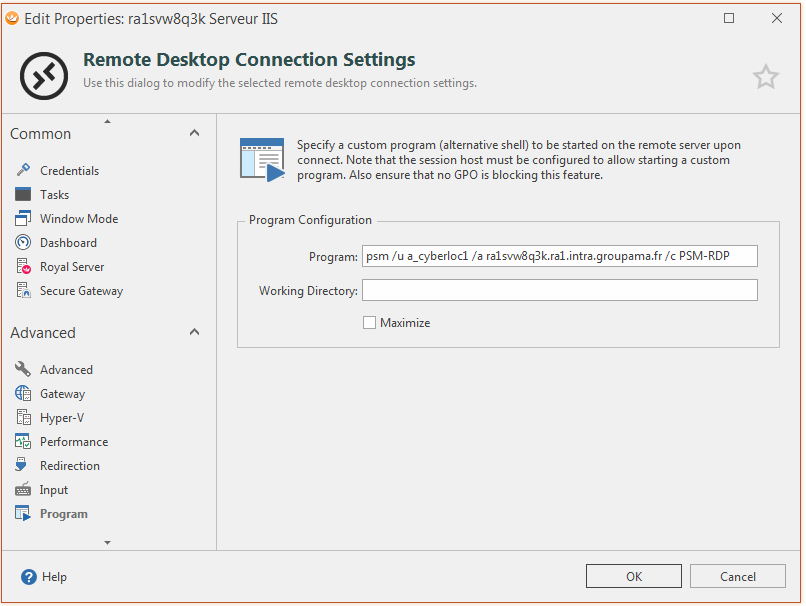Image resolution: width=806 pixels, height=606 pixels.
Task: Click the Dashboard gauge icon
Action: (23, 243)
